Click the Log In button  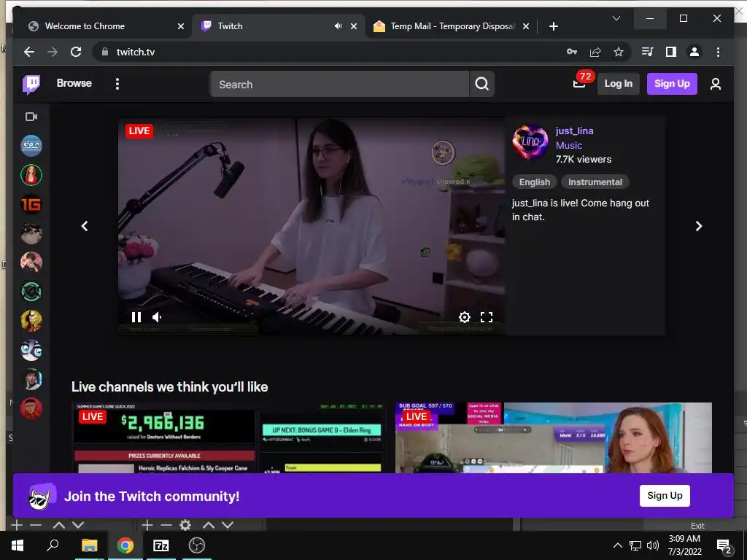click(x=618, y=84)
